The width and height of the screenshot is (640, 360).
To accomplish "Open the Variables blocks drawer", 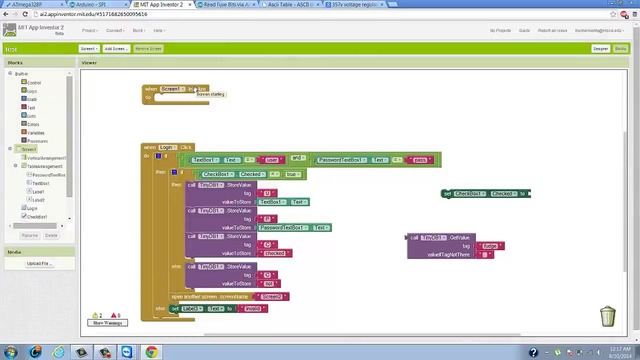I will point(33,133).
